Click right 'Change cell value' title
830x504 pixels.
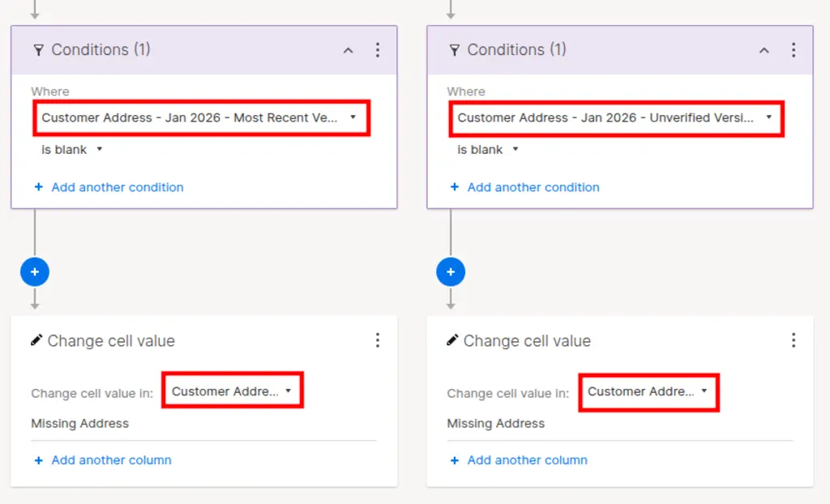coord(527,340)
